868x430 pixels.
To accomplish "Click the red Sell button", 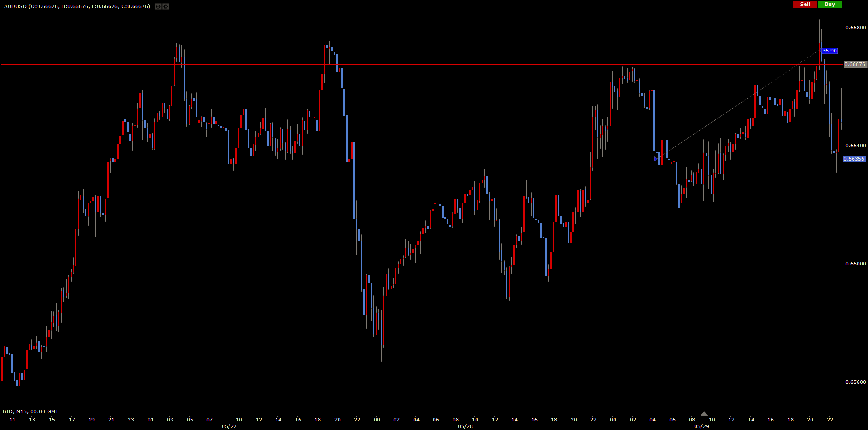I will pos(805,4).
